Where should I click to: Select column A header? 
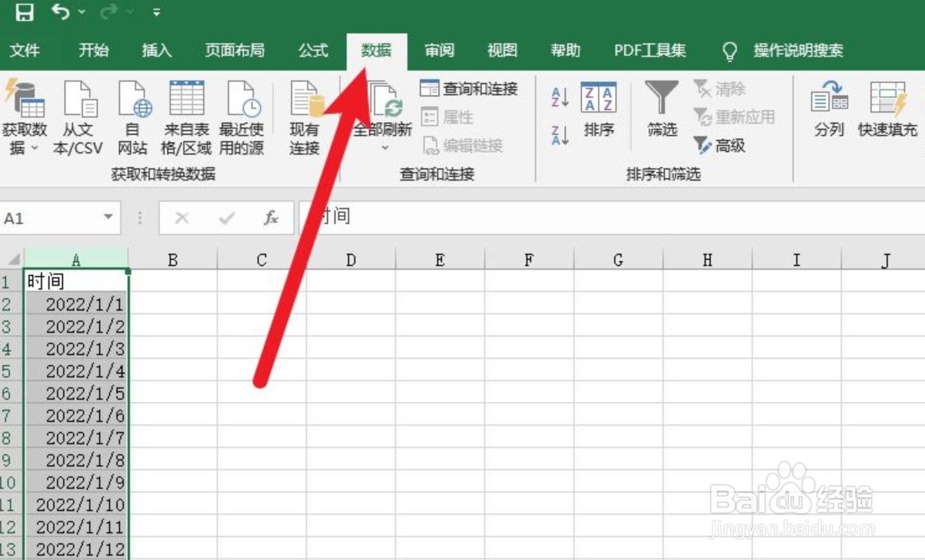coord(76,259)
